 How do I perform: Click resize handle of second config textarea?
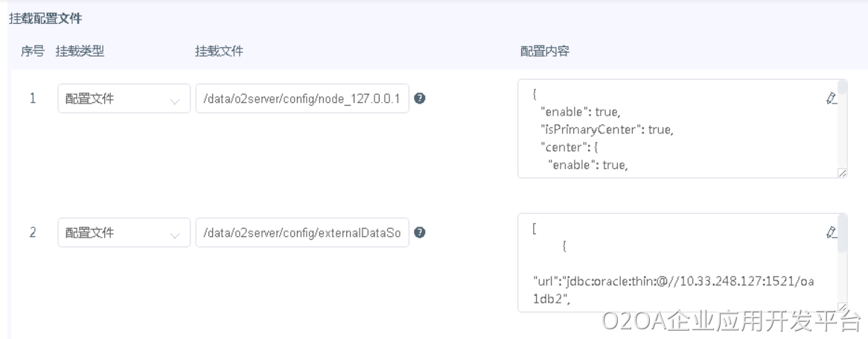841,307
